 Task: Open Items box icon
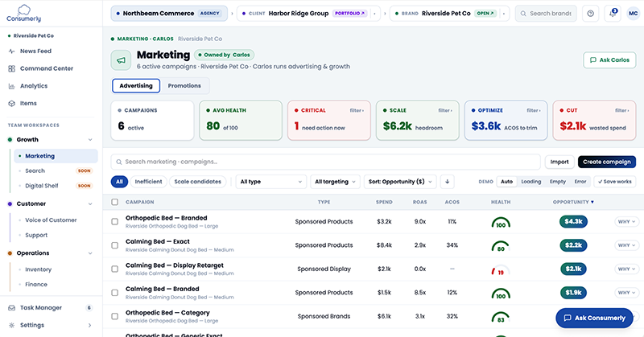point(11,104)
